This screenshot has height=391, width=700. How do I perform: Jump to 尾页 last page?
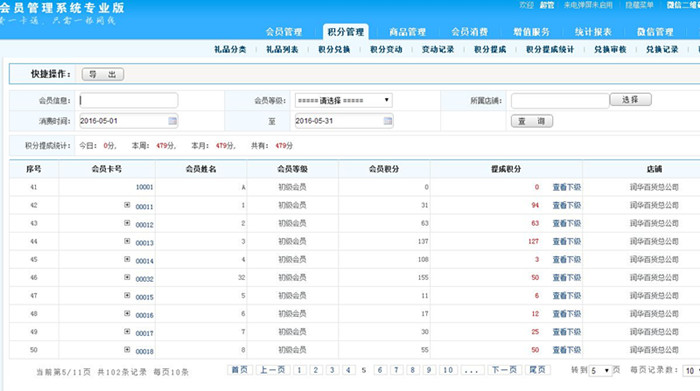(538, 370)
